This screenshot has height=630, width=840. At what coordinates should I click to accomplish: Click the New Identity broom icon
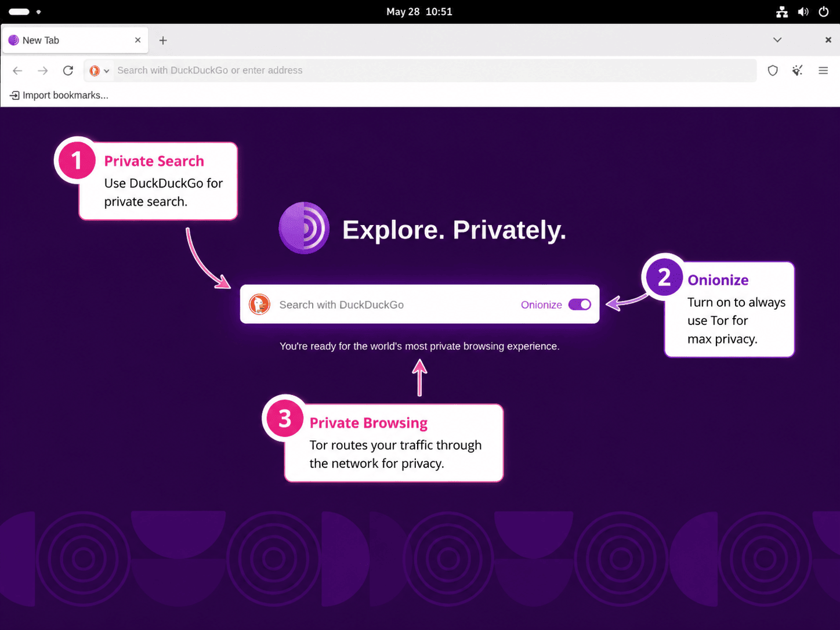coord(798,71)
